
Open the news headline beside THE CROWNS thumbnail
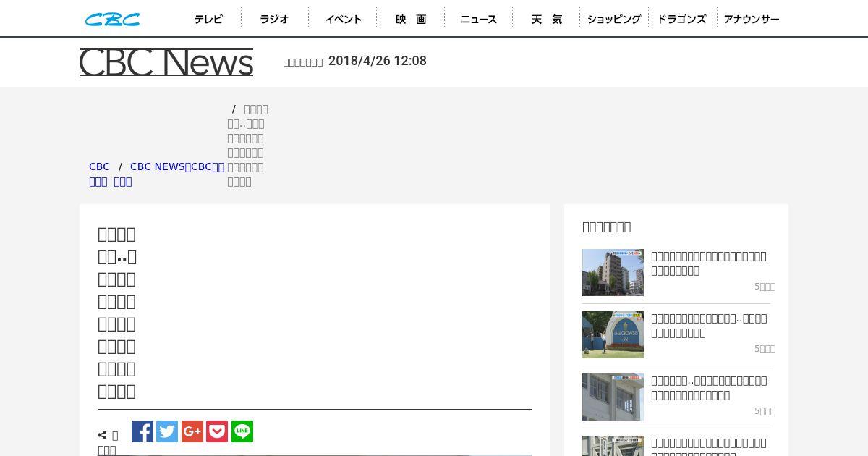pos(709,326)
